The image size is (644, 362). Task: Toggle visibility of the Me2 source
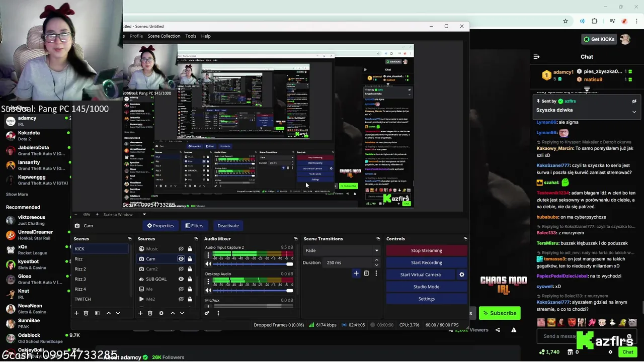[x=181, y=299]
